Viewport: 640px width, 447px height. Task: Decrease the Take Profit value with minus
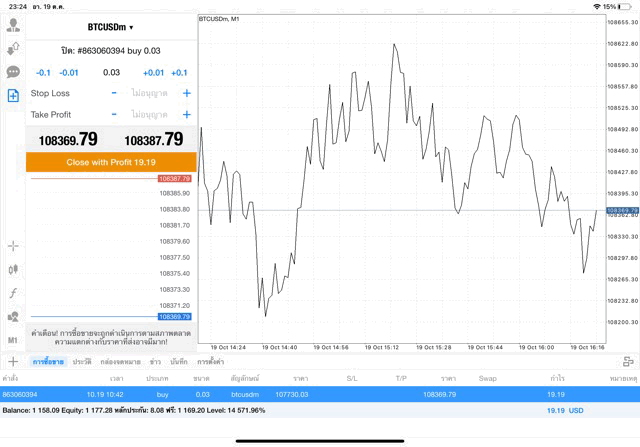[x=114, y=115]
